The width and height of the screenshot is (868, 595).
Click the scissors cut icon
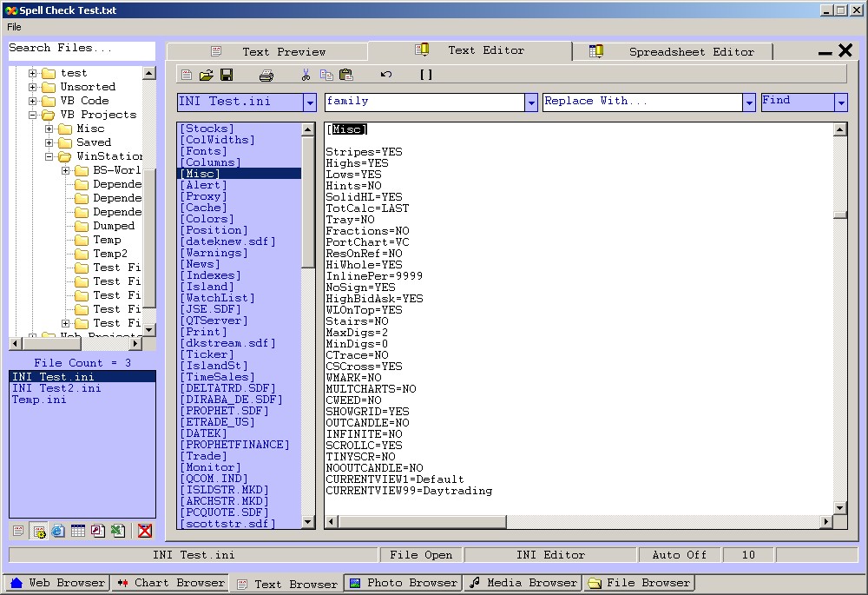[x=306, y=75]
